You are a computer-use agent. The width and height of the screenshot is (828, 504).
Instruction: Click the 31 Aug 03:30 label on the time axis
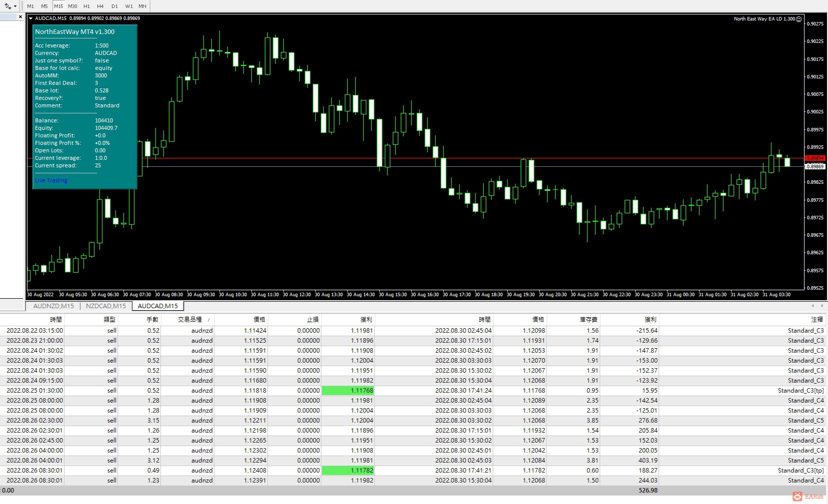coord(777,295)
